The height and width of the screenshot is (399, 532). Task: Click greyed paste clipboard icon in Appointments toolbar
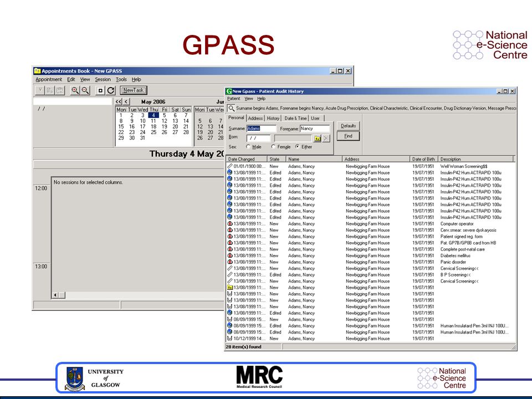(60, 90)
